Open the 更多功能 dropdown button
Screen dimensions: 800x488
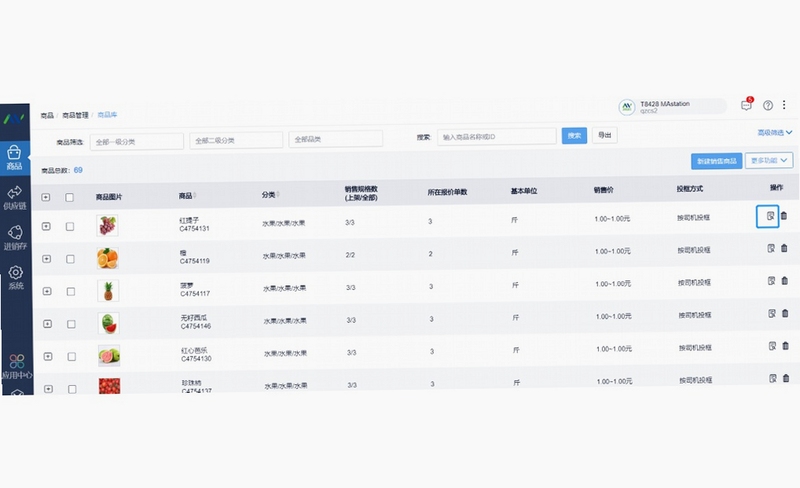pos(769,160)
